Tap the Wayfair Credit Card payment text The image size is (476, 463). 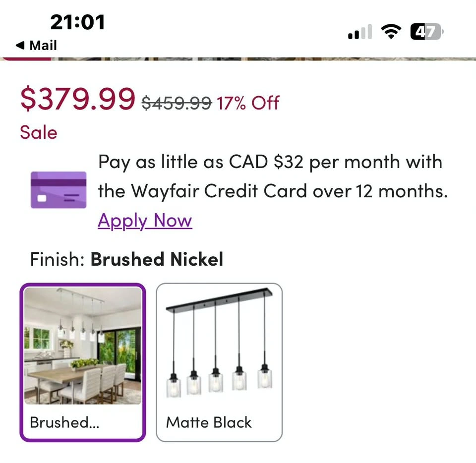tap(272, 176)
